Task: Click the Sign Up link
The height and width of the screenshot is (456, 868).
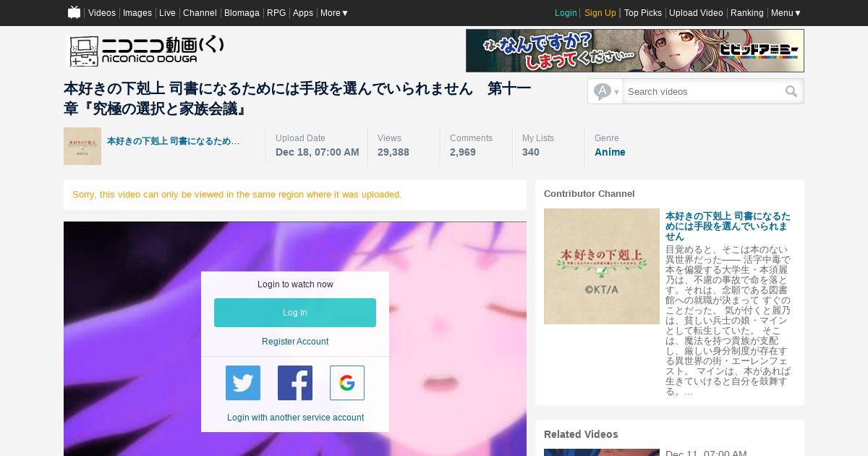Action: click(600, 13)
